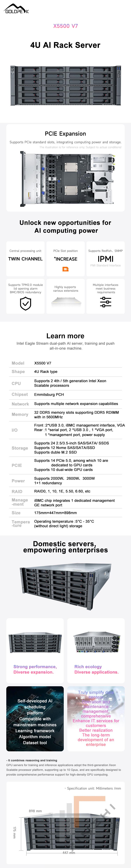Click the GOLDPEAK mountain logo
The width and height of the screenshot is (131, 868).
tap(16, 9)
